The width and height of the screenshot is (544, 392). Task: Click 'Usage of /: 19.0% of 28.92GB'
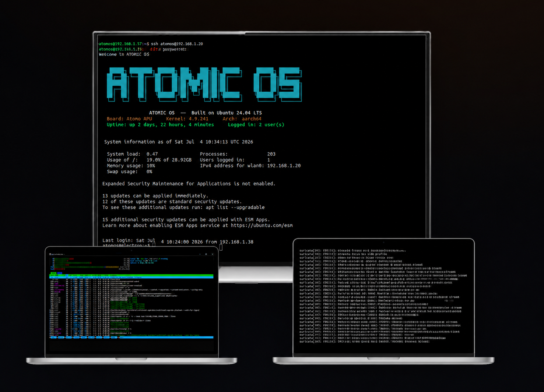pyautogui.click(x=149, y=160)
